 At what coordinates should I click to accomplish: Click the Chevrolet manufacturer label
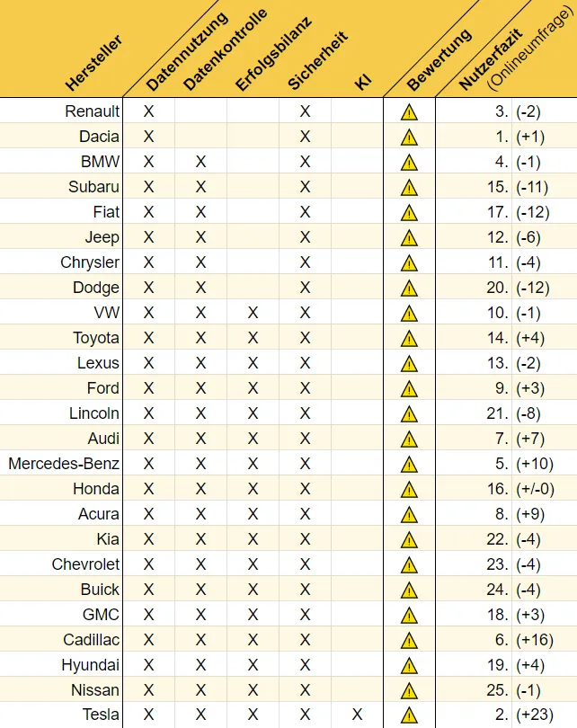click(85, 564)
